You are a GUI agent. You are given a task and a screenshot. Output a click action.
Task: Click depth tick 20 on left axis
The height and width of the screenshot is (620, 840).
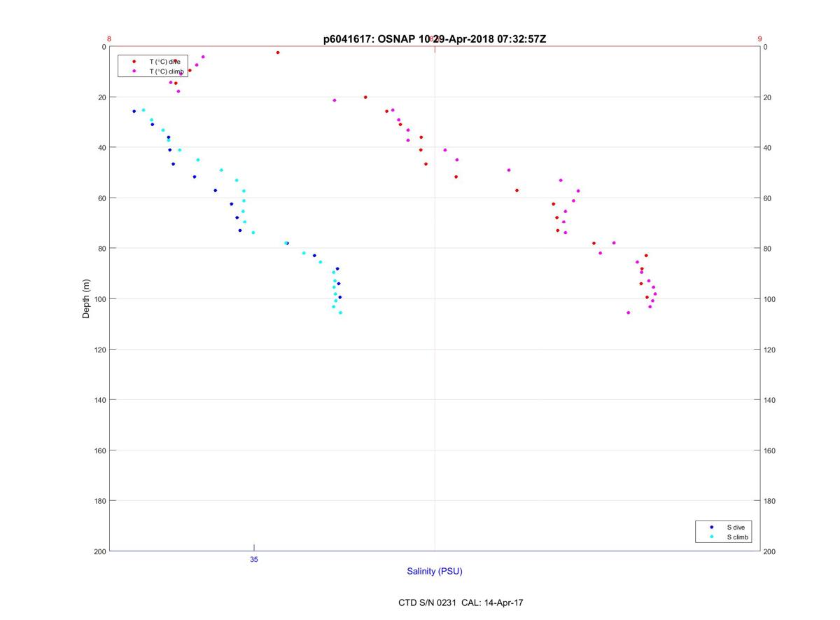click(101, 97)
